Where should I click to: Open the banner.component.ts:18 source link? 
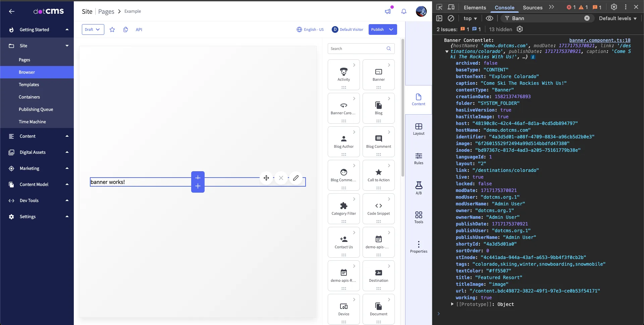[x=600, y=40]
